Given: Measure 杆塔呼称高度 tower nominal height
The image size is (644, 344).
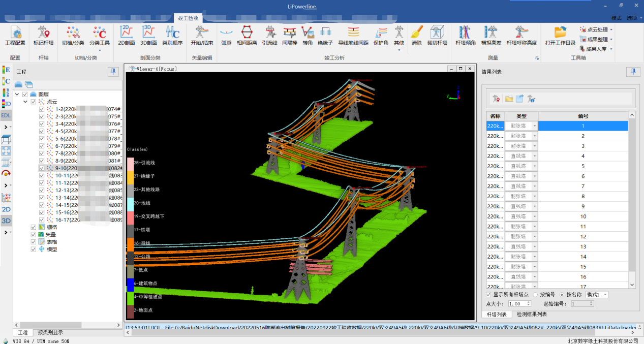Looking at the screenshot, I should tap(522, 36).
